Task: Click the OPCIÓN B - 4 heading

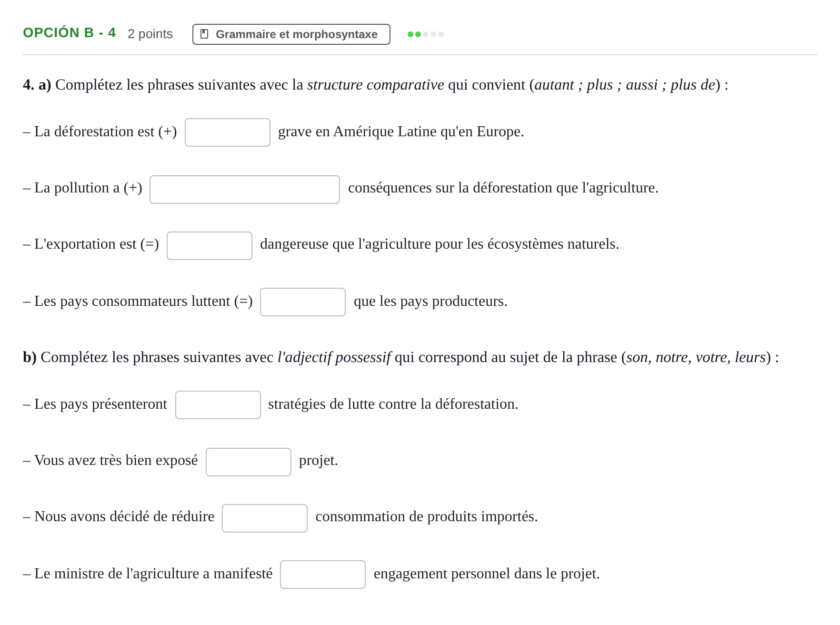Action: pos(70,33)
